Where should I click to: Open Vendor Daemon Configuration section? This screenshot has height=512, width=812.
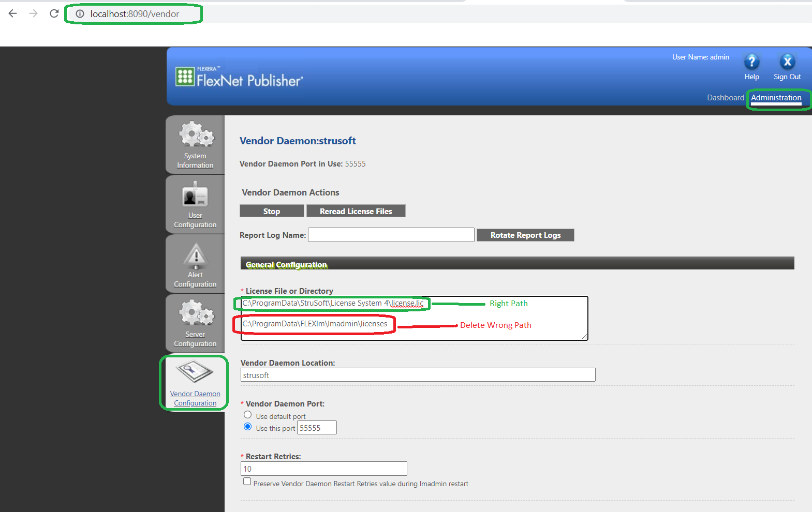coord(195,383)
